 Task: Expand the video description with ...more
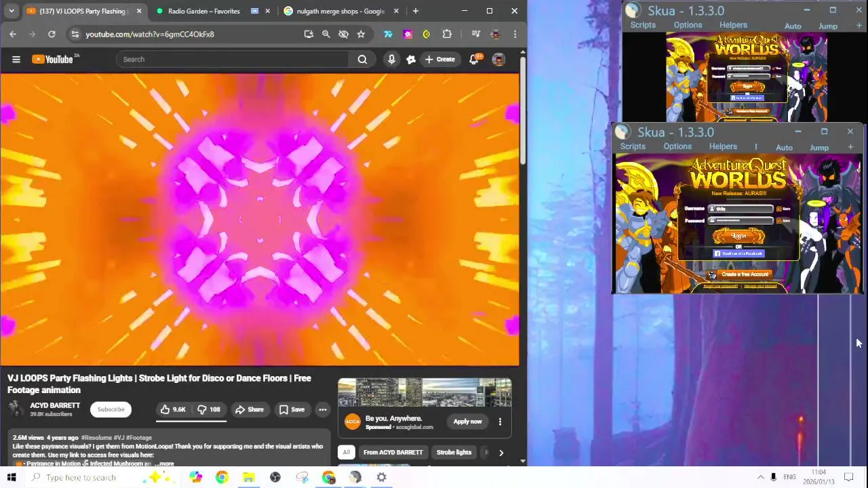point(163,464)
